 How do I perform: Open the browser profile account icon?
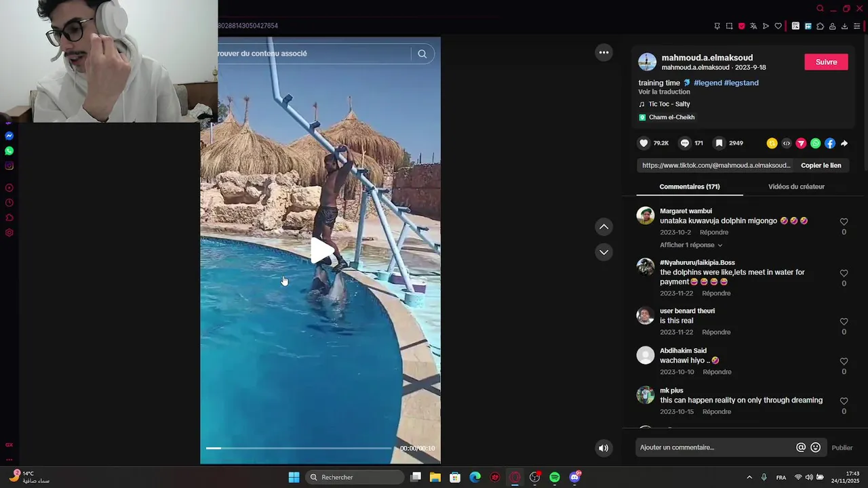[832, 26]
